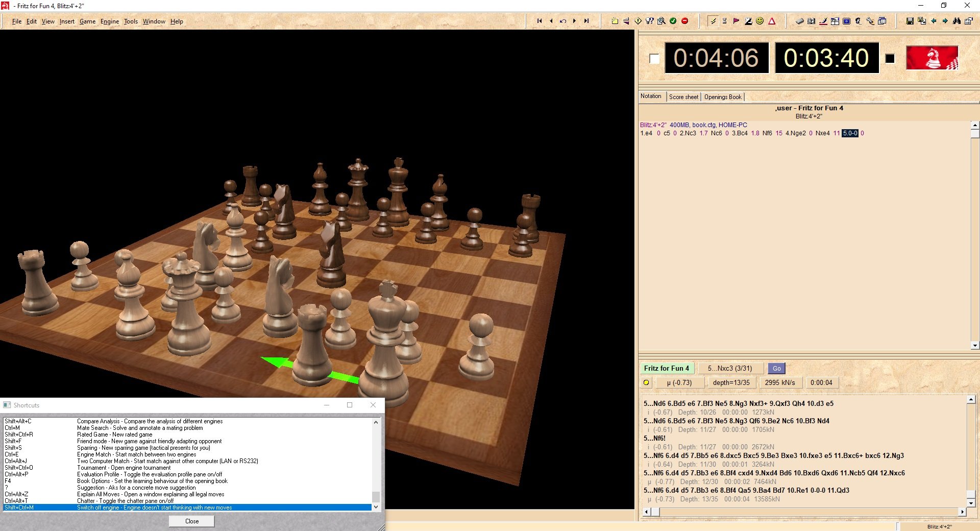Click down arrow of Shortcuts list scrollbar
980x531 pixels.
(x=376, y=507)
